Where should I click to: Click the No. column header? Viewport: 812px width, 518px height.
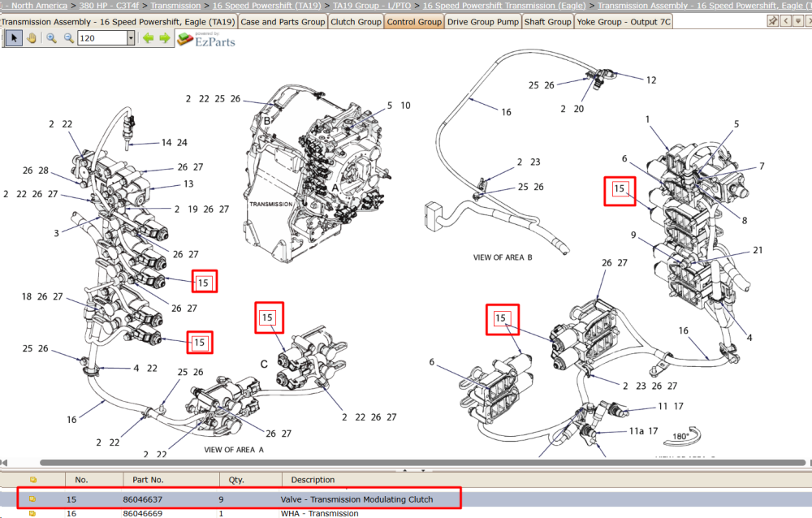click(81, 480)
